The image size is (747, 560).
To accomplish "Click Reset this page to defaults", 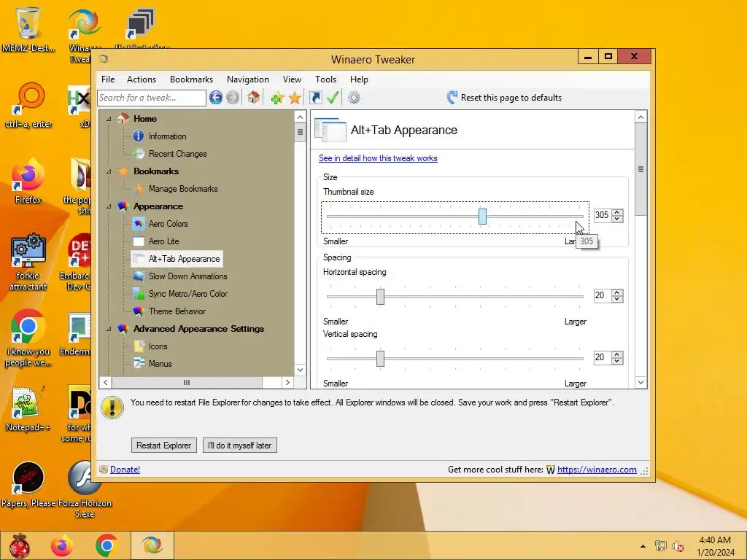I will (505, 98).
